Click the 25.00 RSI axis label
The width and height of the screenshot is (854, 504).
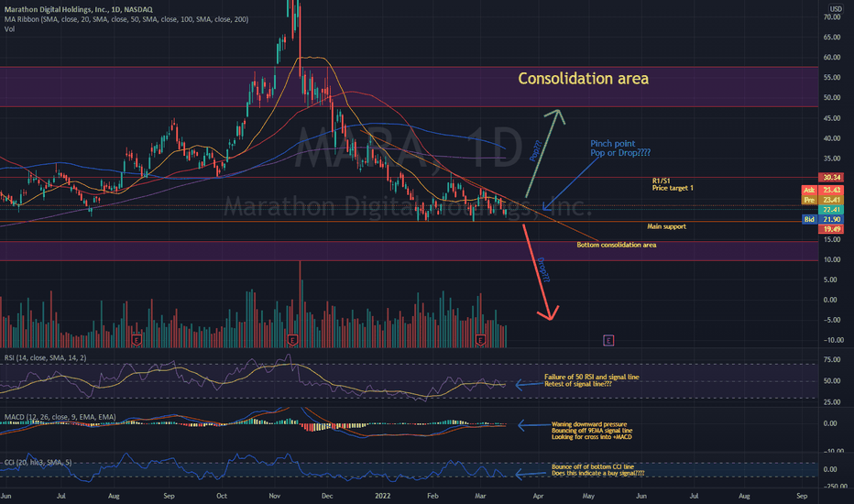point(832,402)
